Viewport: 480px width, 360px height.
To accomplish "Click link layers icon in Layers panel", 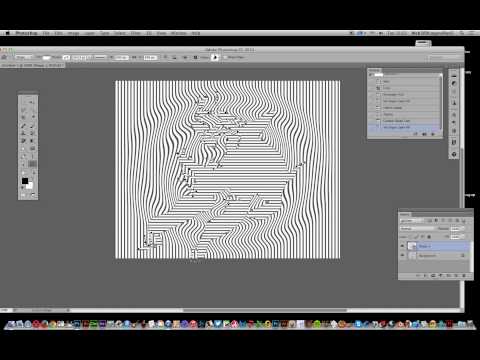I will [x=418, y=276].
